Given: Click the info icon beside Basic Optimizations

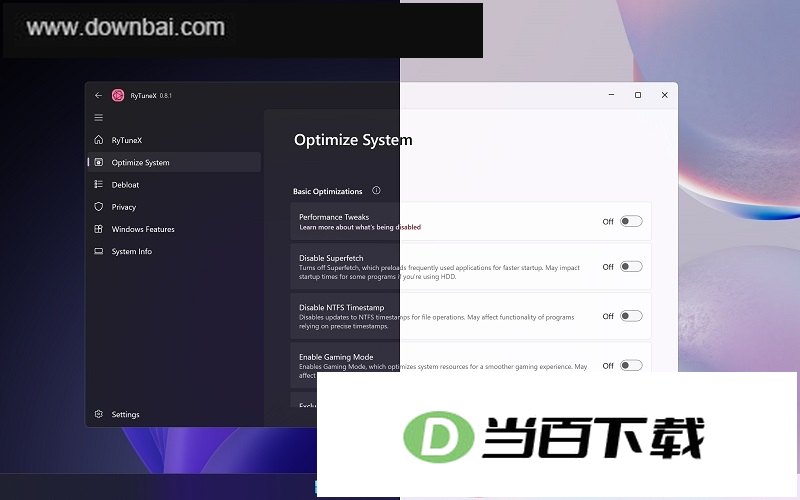Looking at the screenshot, I should (x=376, y=190).
